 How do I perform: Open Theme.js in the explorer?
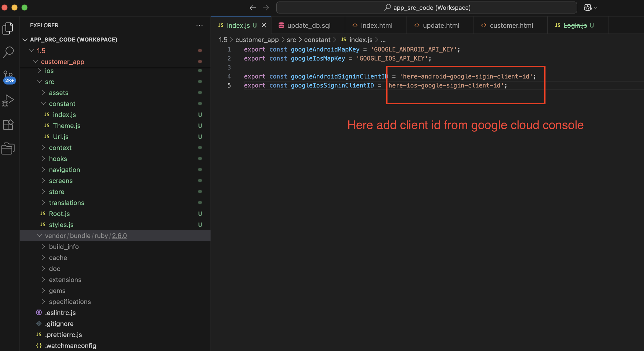(x=66, y=126)
